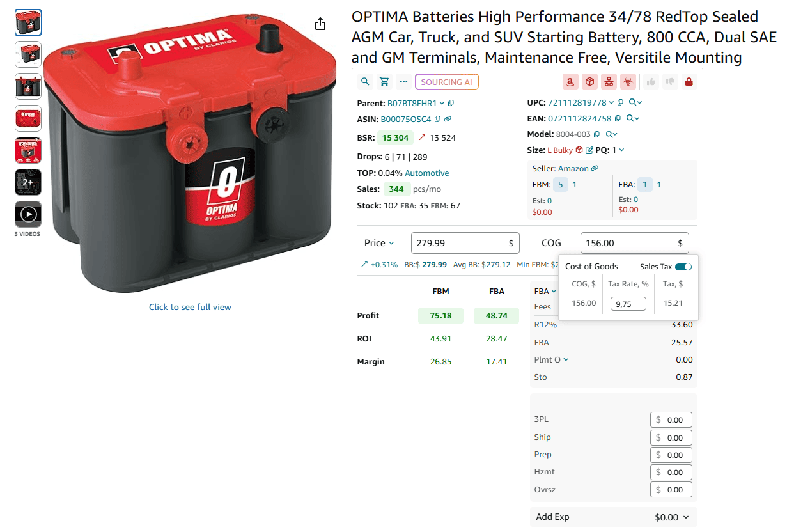
Task: Click the red Amazon logo indicator icon
Action: coord(570,82)
